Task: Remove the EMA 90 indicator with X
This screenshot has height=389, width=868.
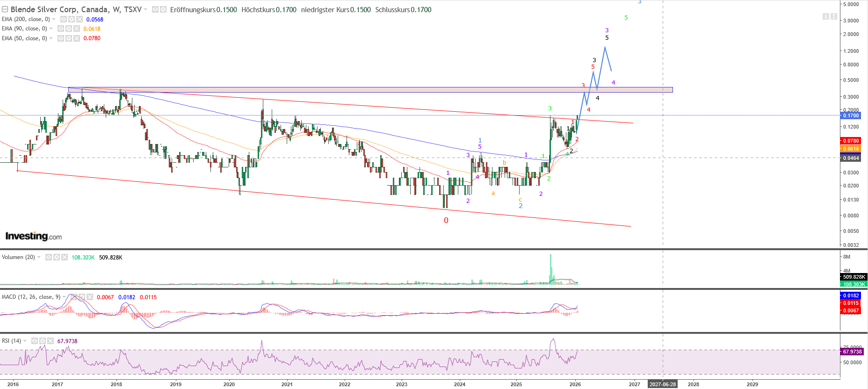Action: pyautogui.click(x=77, y=29)
